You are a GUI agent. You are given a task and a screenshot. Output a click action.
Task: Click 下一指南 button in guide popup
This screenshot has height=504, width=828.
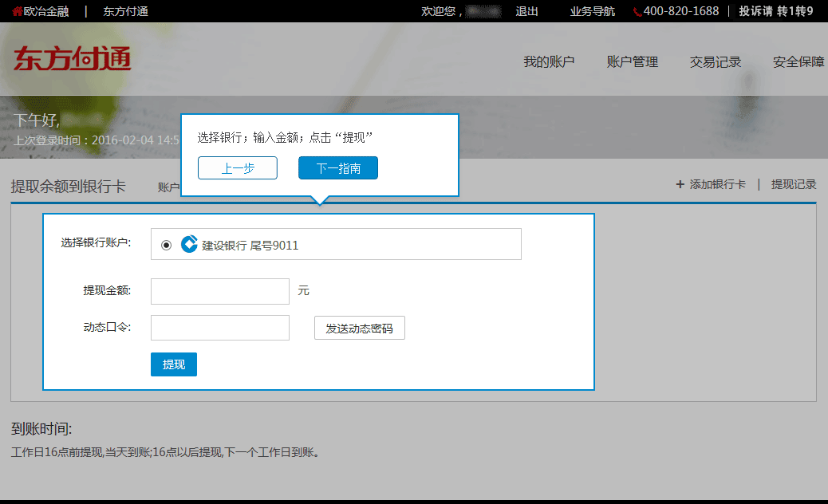click(x=338, y=167)
